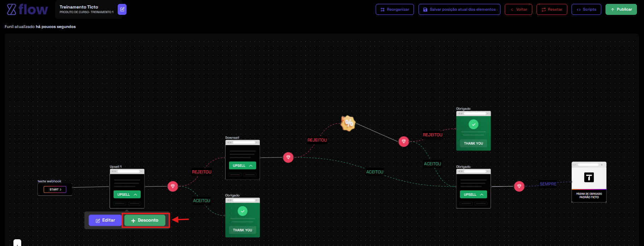Click the orange percent discount badge node
The image size is (644, 246).
348,123
